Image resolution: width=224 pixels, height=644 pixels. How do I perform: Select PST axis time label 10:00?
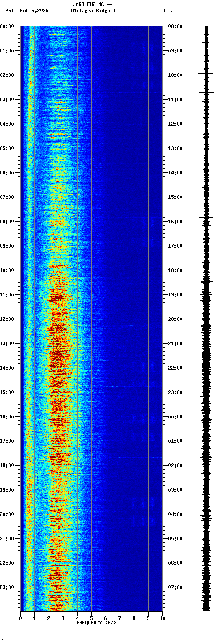click(x=7, y=270)
